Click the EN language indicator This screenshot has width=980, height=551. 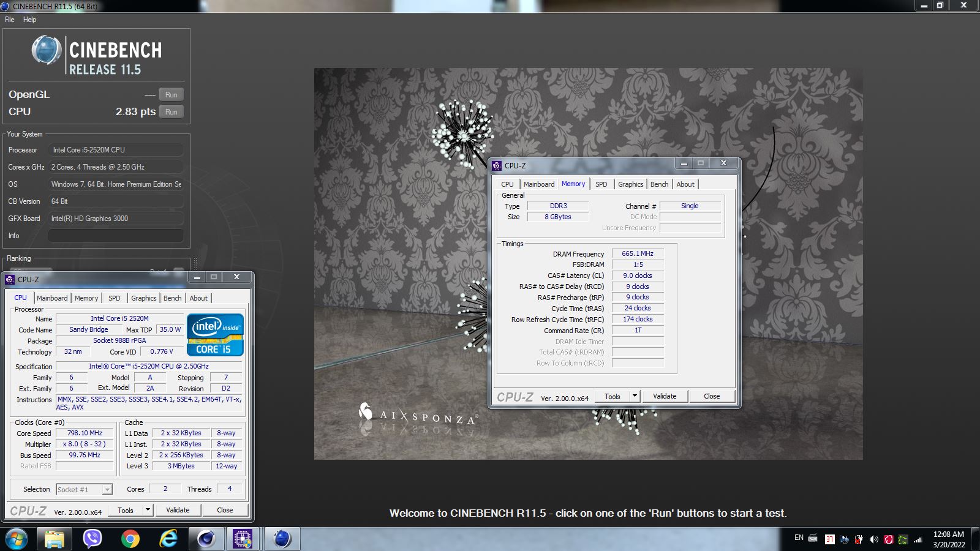799,538
